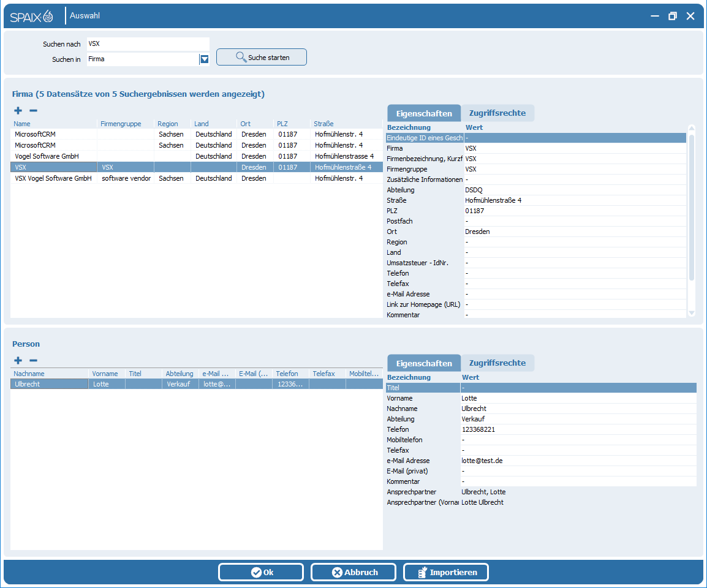Select 'Hofmühlenstraße 4' cell in VSX row
The width and height of the screenshot is (707, 588).
[346, 167]
